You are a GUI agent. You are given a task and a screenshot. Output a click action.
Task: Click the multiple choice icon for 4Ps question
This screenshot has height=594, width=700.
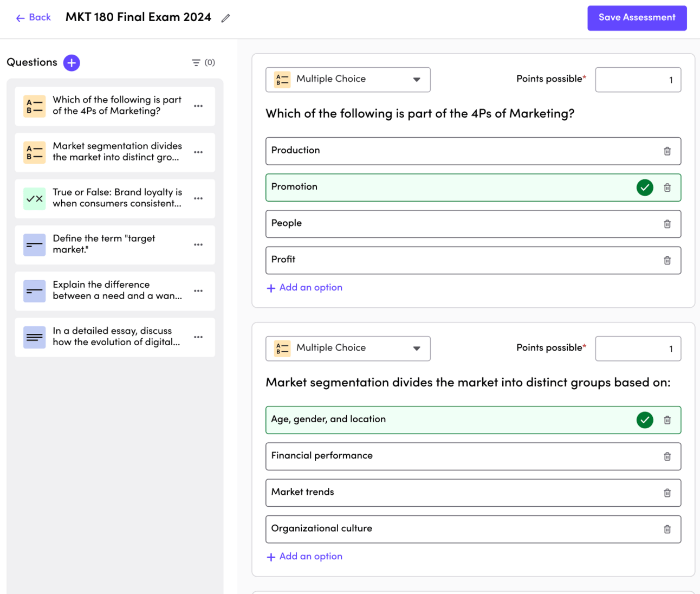pyautogui.click(x=35, y=106)
